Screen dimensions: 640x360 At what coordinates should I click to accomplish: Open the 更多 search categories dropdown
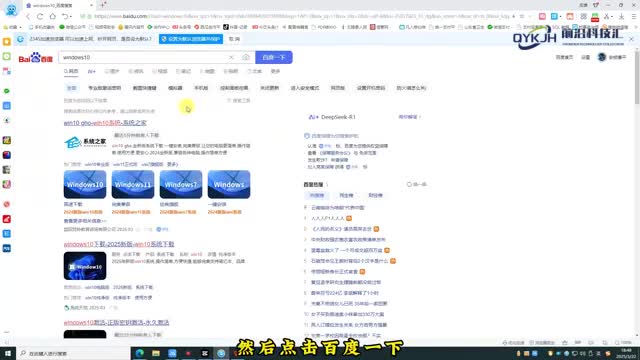point(276,71)
